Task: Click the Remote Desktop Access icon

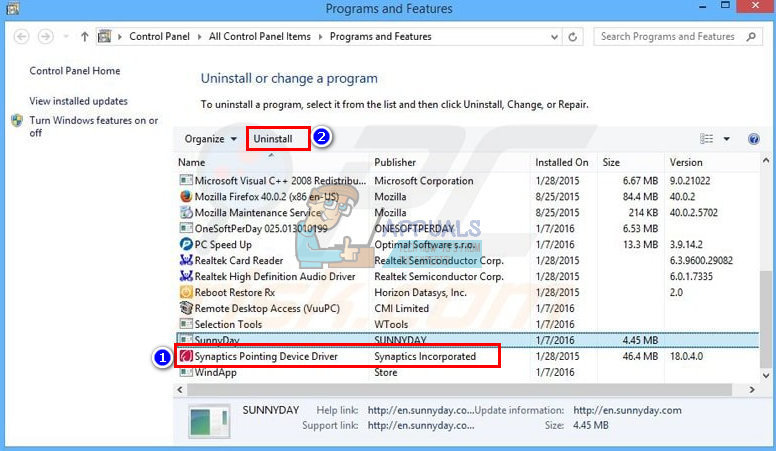Action: (186, 308)
